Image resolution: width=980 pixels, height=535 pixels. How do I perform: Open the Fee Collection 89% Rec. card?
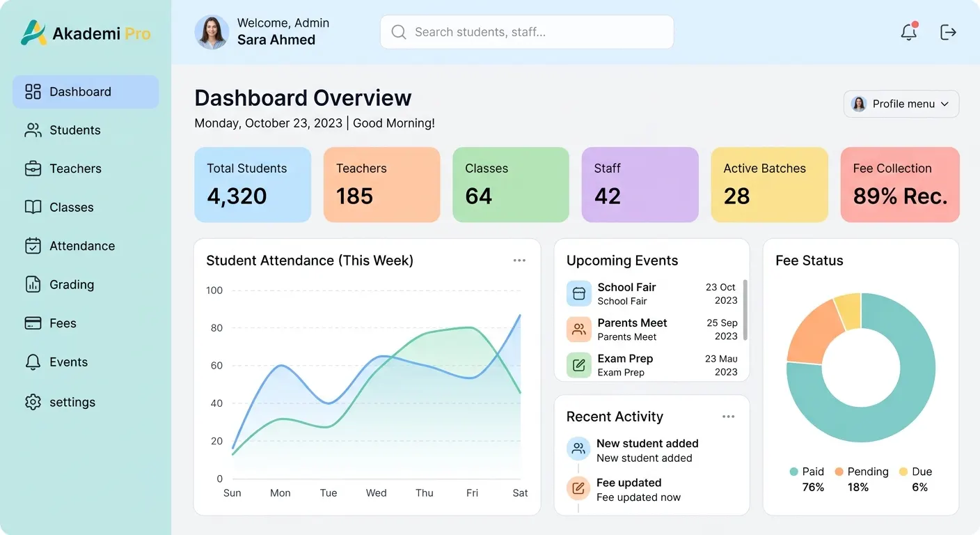(x=900, y=185)
